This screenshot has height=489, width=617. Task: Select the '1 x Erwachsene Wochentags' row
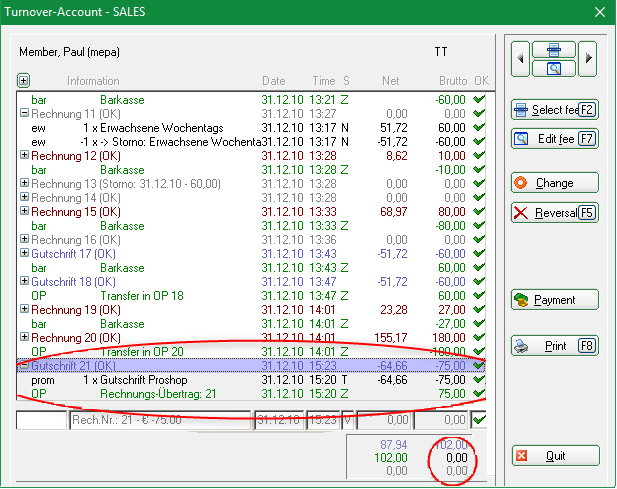pyautogui.click(x=251, y=128)
